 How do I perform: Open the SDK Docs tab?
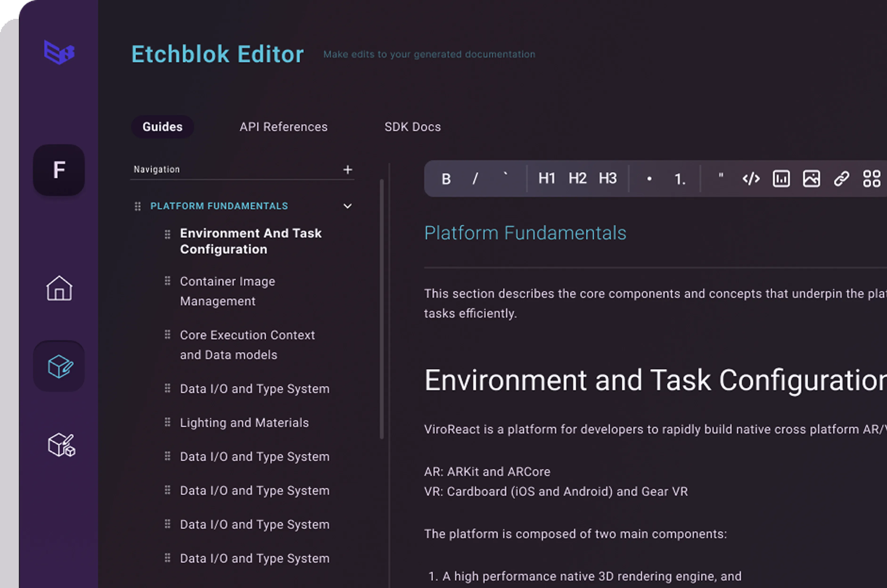pyautogui.click(x=413, y=126)
